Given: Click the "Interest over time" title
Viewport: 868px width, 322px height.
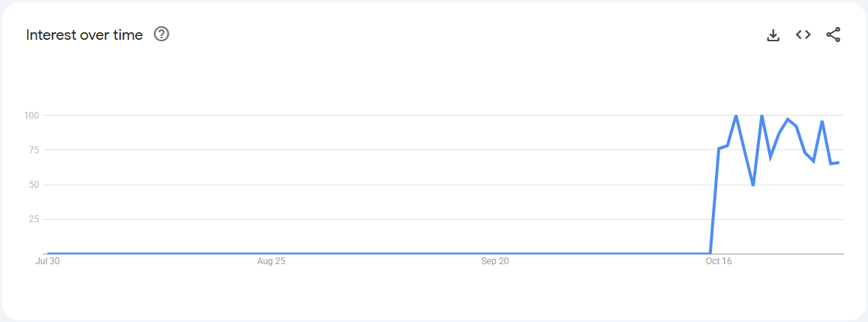Looking at the screenshot, I should [84, 35].
